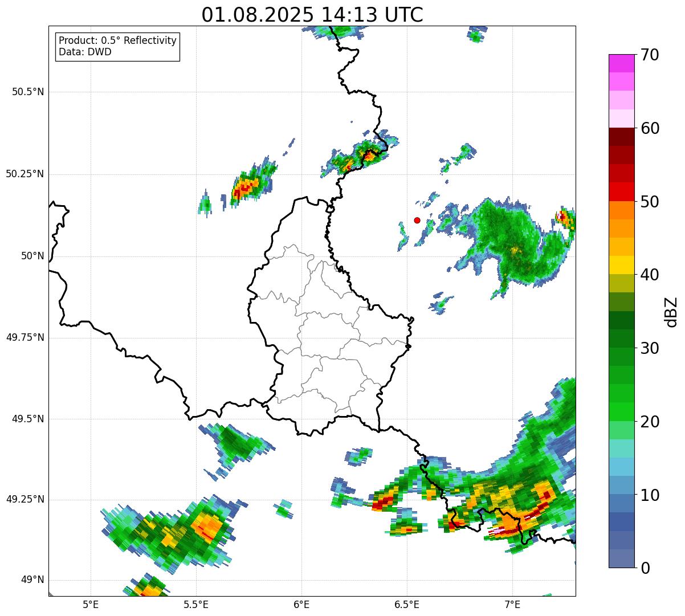Click the longitude label "6°E"
Viewport: 685px width, 616px height.
coord(301,604)
